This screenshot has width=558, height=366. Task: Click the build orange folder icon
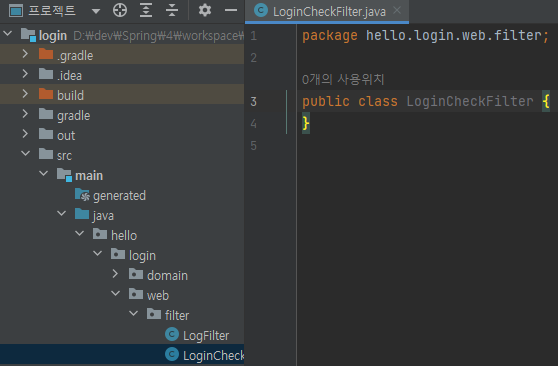click(x=46, y=94)
